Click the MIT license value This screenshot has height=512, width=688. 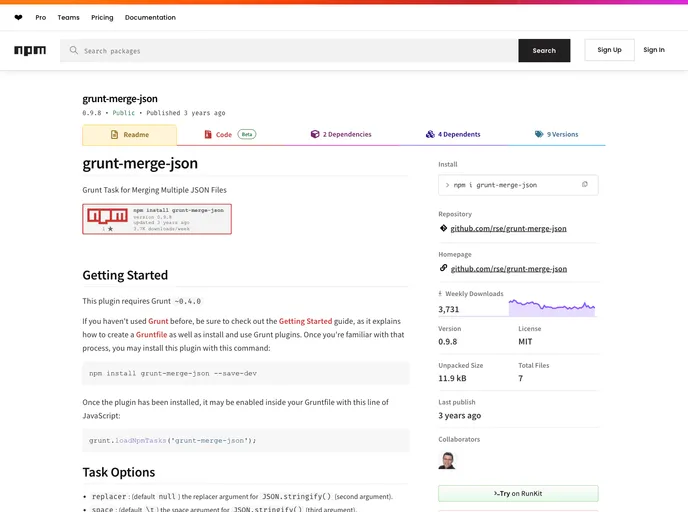[x=525, y=341]
